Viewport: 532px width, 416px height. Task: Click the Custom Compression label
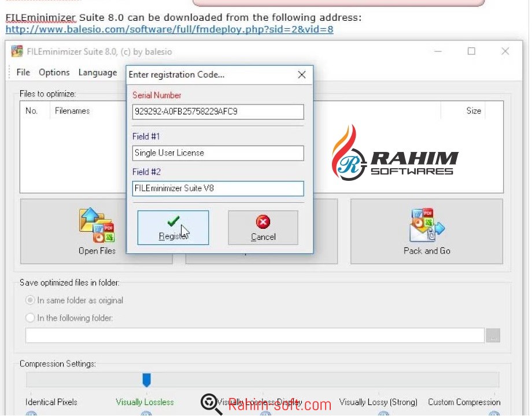point(464,402)
